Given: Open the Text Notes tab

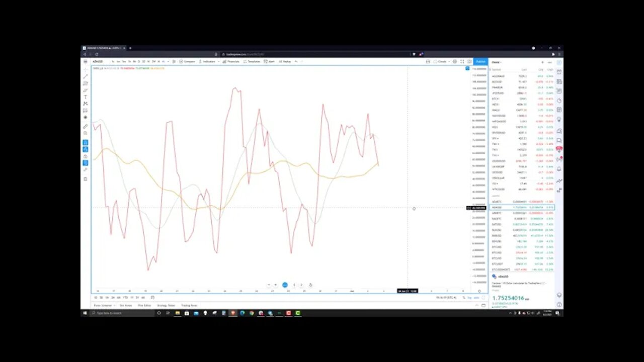Looking at the screenshot, I should point(125,305).
